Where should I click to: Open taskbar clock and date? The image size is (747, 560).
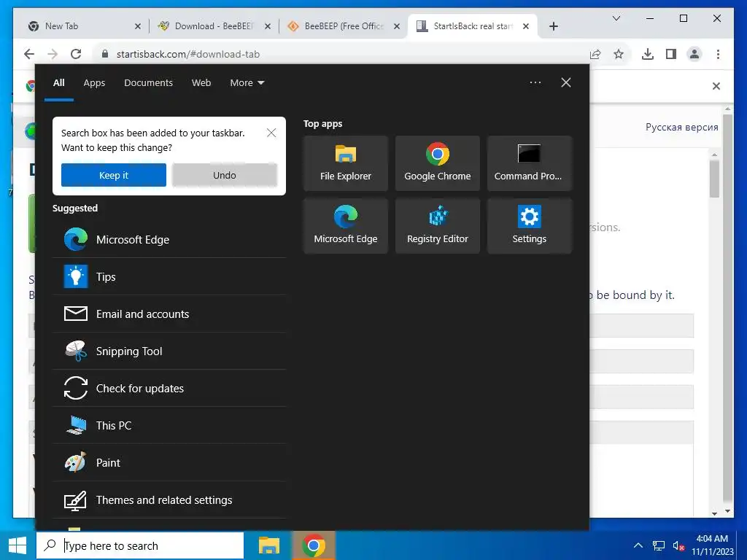712,545
